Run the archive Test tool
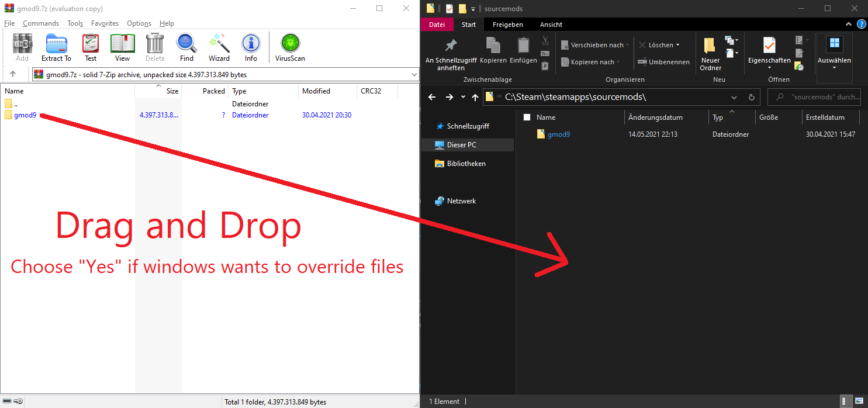868x408 pixels. 91,47
